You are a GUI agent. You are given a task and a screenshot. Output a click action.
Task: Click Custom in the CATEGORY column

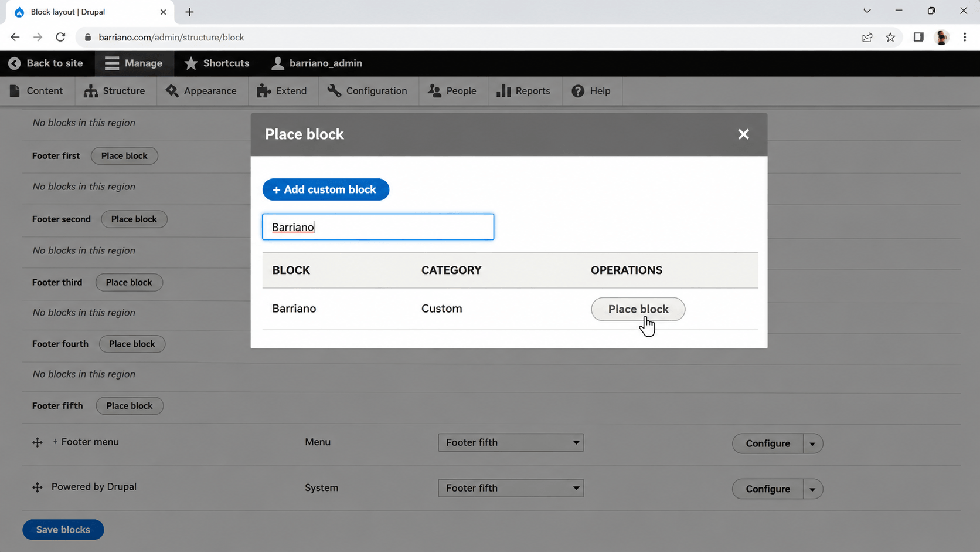(x=441, y=309)
